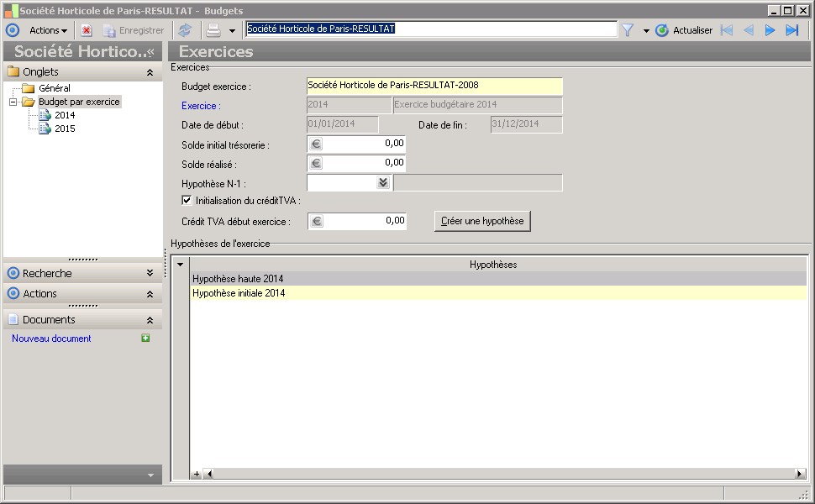
Task: Go to the next record
Action: pyautogui.click(x=770, y=30)
